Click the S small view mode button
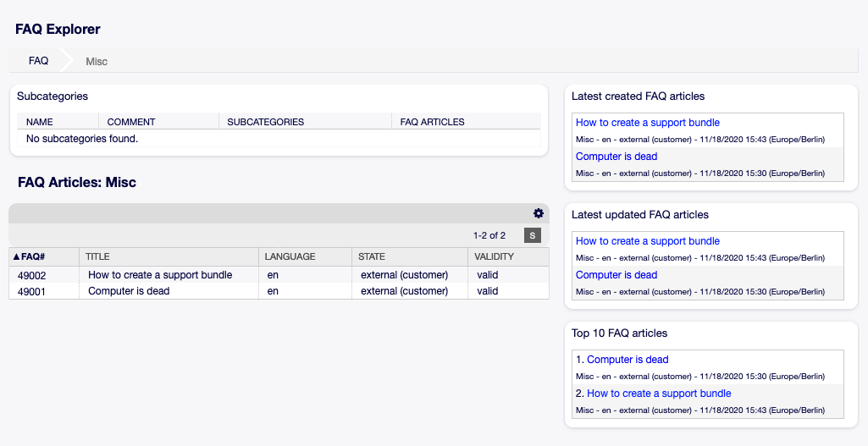This screenshot has width=868, height=446. point(532,235)
